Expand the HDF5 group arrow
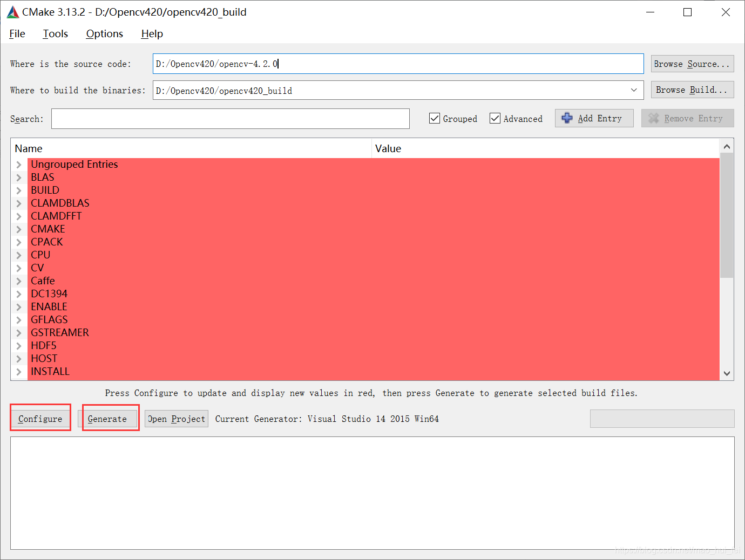745x560 pixels. (19, 346)
